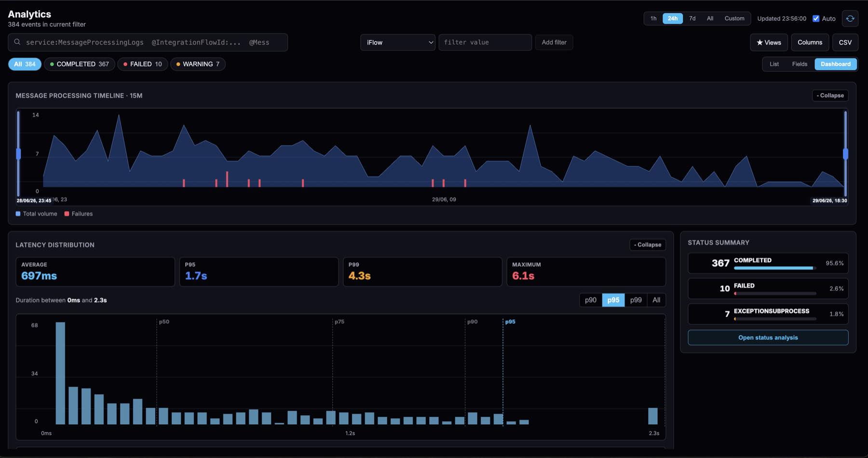868x458 pixels.
Task: Set time range to 7d
Action: pos(692,18)
